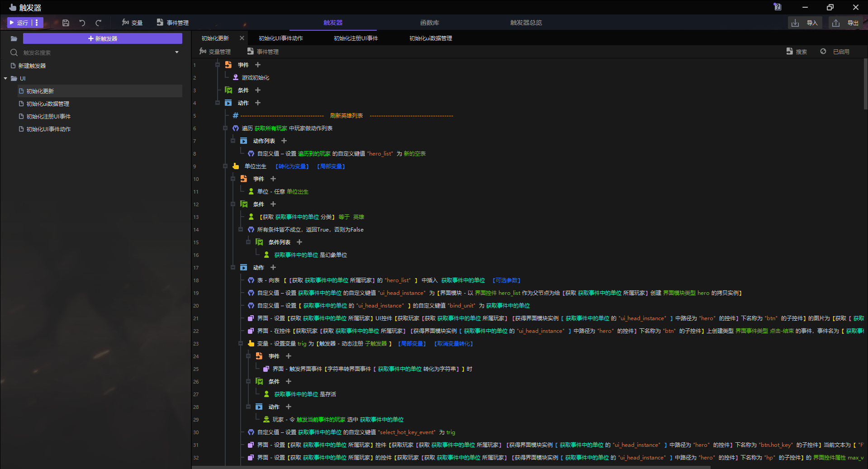Open the 变量 variables button in top toolbar
This screenshot has width=868, height=469.
tap(132, 23)
